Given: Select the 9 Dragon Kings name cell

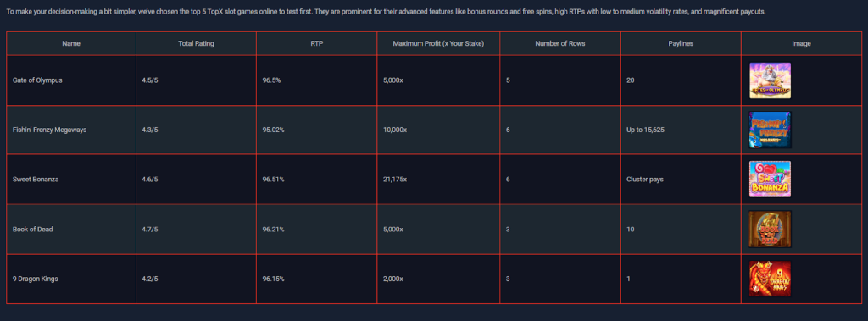Looking at the screenshot, I should click(71, 279).
